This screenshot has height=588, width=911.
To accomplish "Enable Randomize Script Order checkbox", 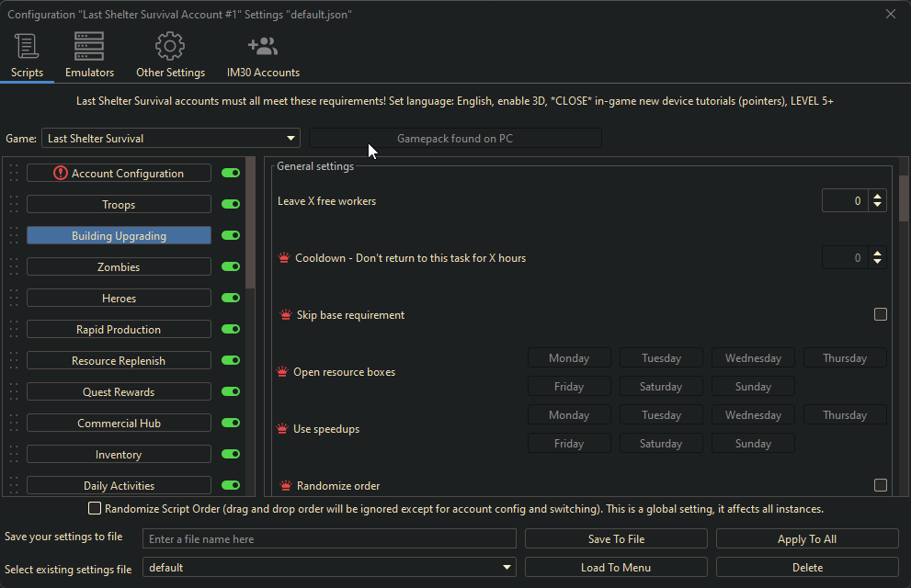I will point(94,508).
